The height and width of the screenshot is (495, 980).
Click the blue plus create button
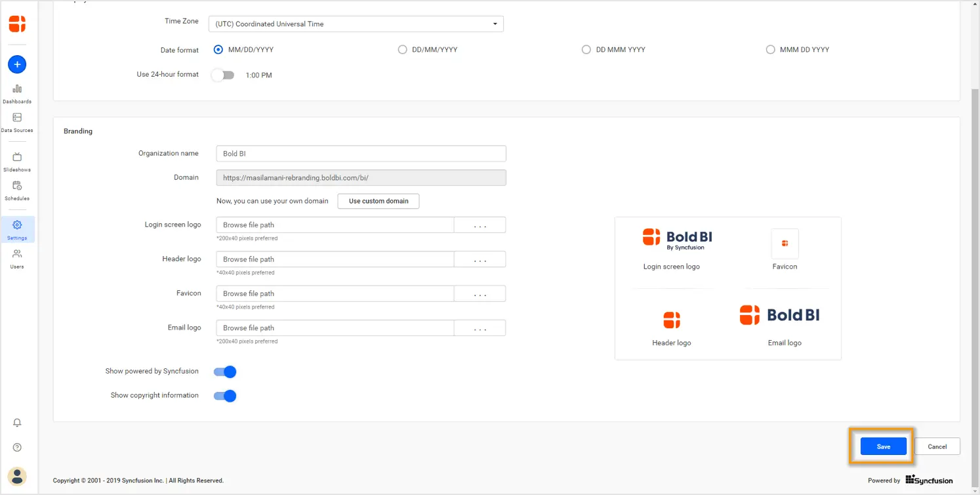[x=17, y=64]
